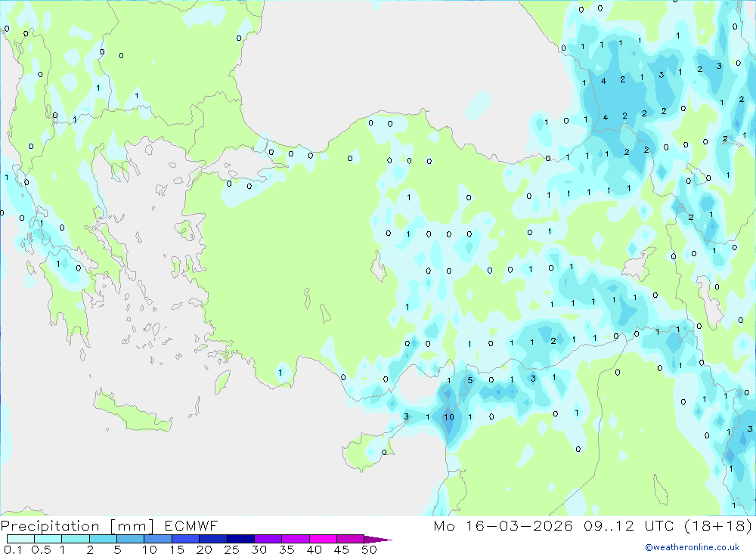Click the '5' precipitation value on the map
This screenshot has width=756, height=554.
click(x=470, y=380)
